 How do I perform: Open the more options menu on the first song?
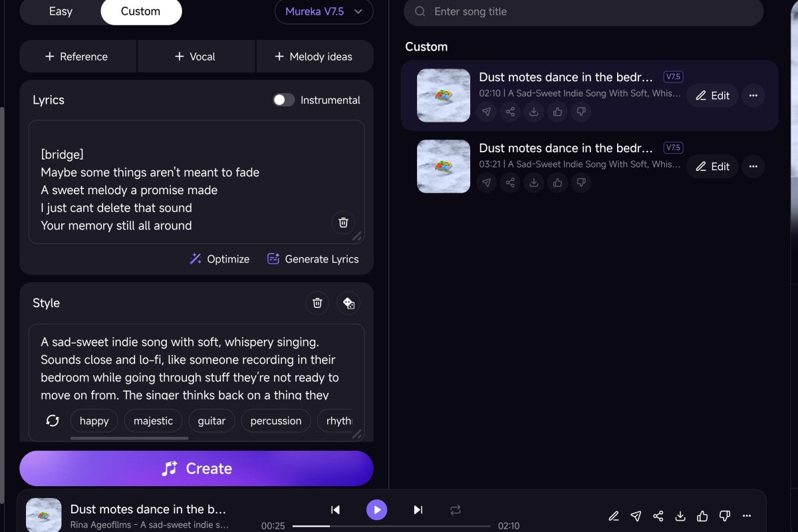(x=753, y=96)
